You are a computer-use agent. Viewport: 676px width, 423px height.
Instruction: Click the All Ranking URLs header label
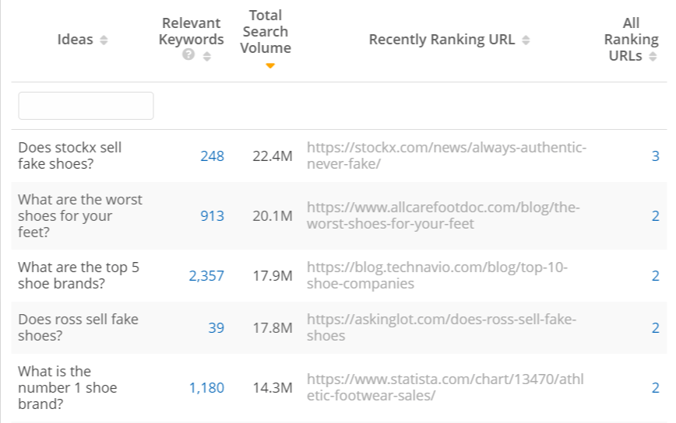click(x=631, y=39)
